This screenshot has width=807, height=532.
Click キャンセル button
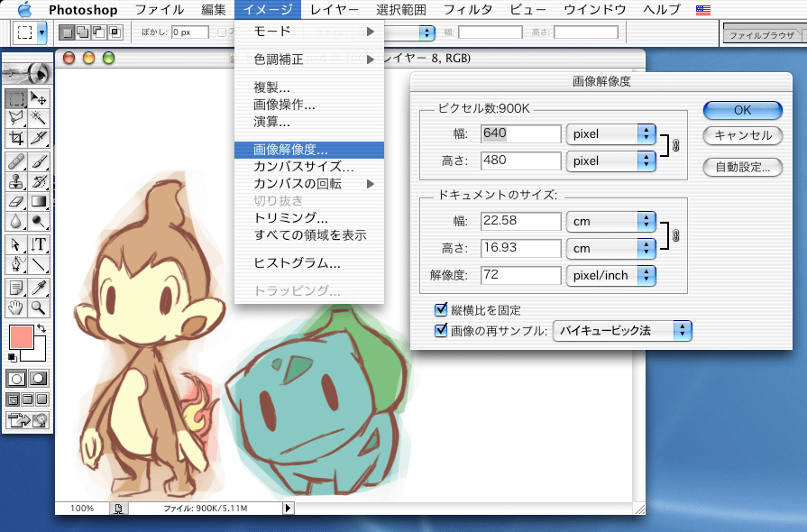(743, 135)
